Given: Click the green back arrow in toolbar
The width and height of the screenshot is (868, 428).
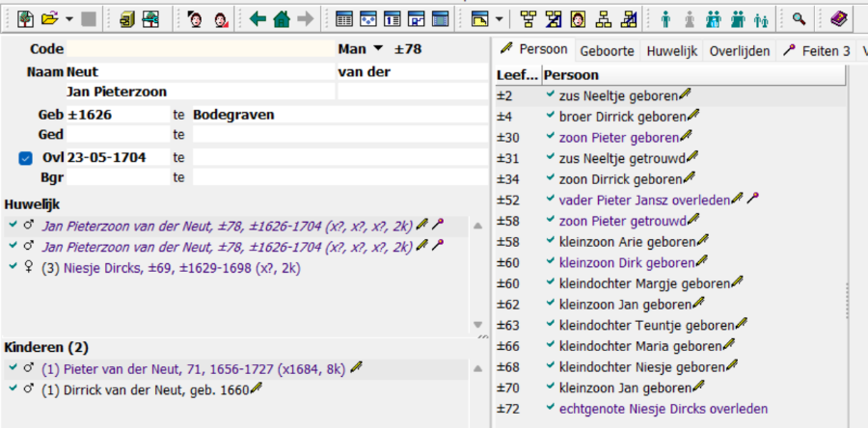Looking at the screenshot, I should pos(258,18).
